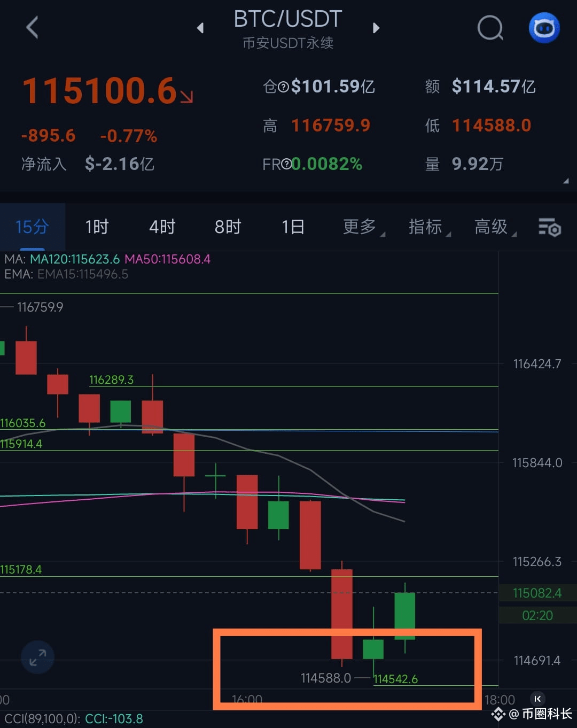Image resolution: width=577 pixels, height=728 pixels.
Task: Expand the 指标 indicators dropdown
Action: coord(430,227)
